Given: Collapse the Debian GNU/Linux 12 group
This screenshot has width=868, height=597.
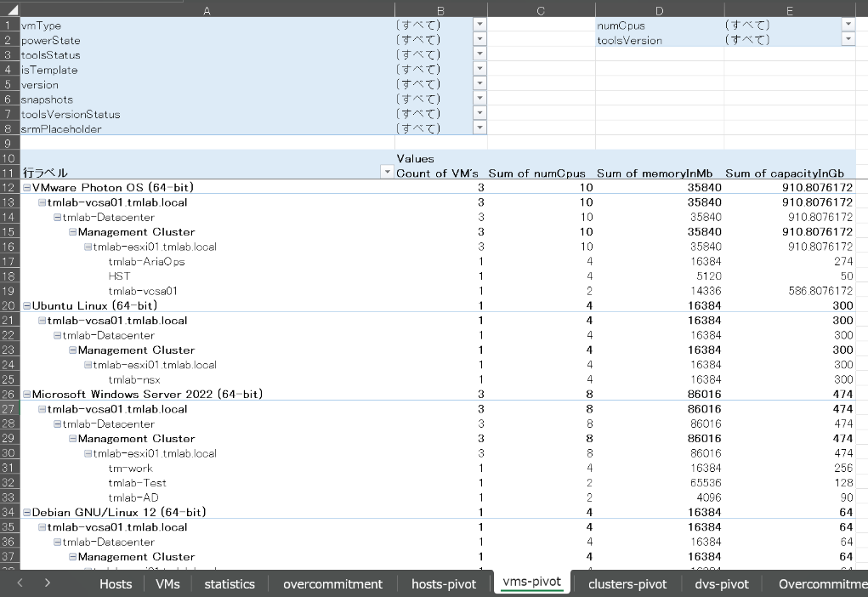Looking at the screenshot, I should 26,513.
